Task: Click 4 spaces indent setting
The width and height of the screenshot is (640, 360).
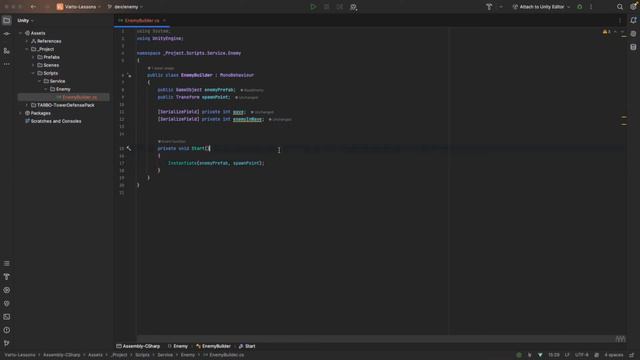Action: [613, 355]
